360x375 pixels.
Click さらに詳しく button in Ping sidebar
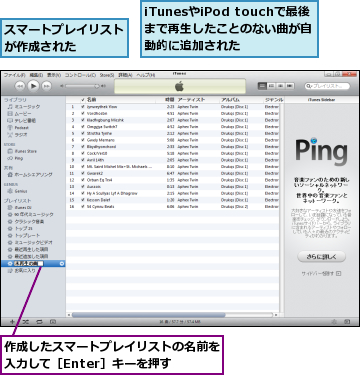pyautogui.click(x=321, y=257)
